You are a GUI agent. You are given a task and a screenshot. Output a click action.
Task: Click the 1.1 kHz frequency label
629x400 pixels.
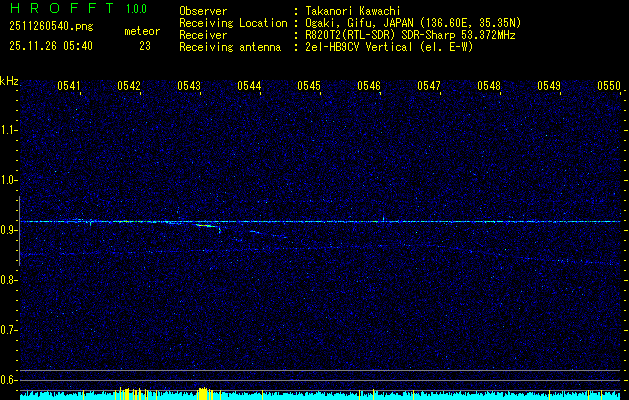pyautogui.click(x=9, y=130)
